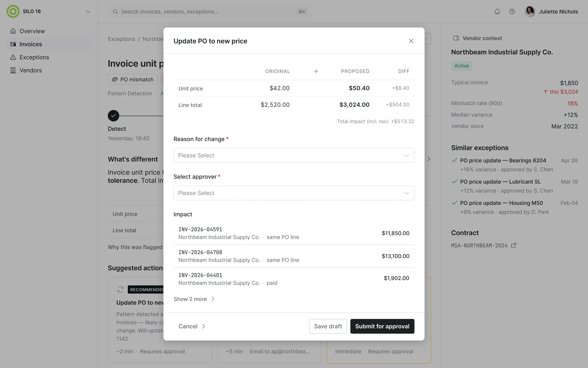Click the Active vendor status badge
The image size is (588, 368).
point(462,66)
